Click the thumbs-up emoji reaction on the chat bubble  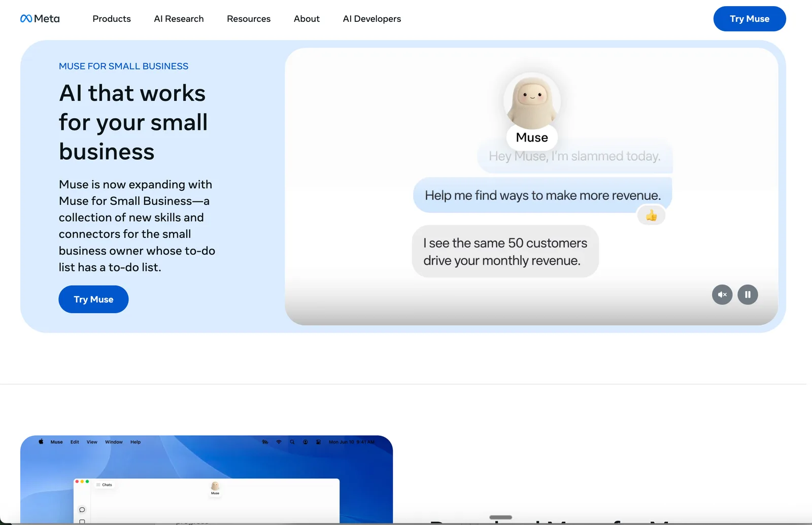(651, 216)
